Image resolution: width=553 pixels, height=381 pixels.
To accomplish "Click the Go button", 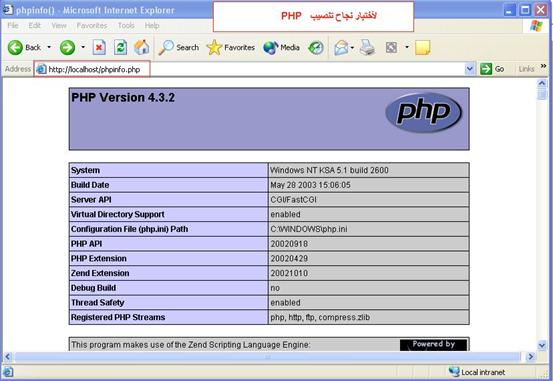I will click(x=492, y=69).
